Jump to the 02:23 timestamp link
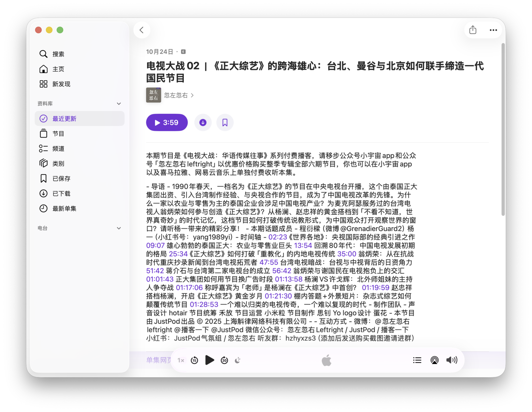 (278, 237)
